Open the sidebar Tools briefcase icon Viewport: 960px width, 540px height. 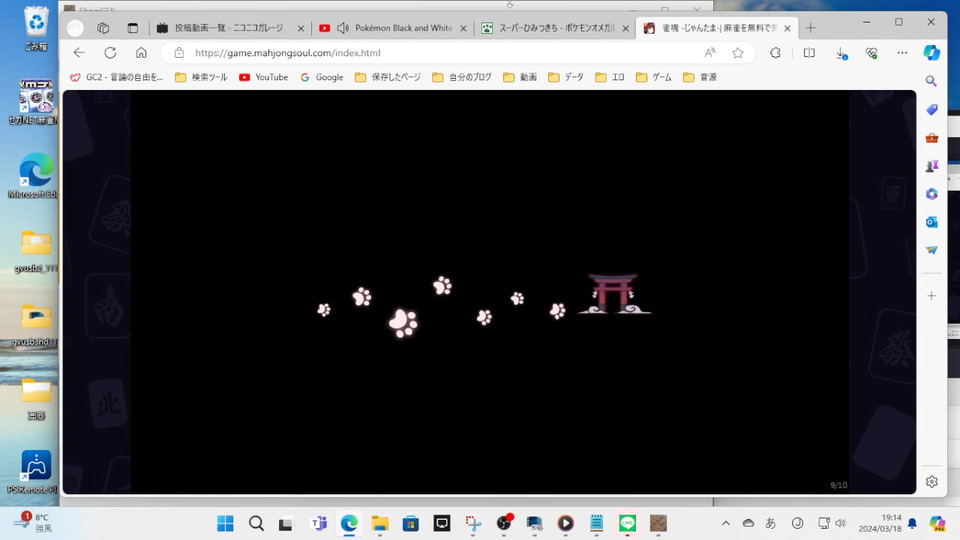tap(931, 138)
